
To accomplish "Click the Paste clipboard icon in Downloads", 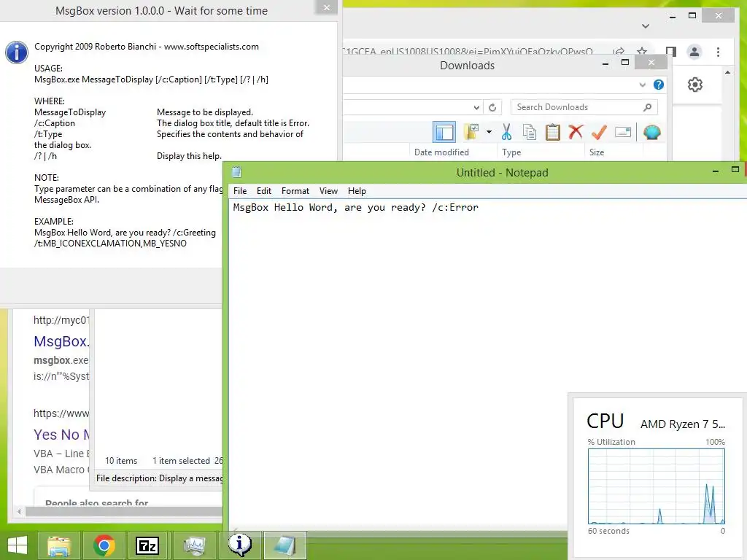I will [553, 132].
